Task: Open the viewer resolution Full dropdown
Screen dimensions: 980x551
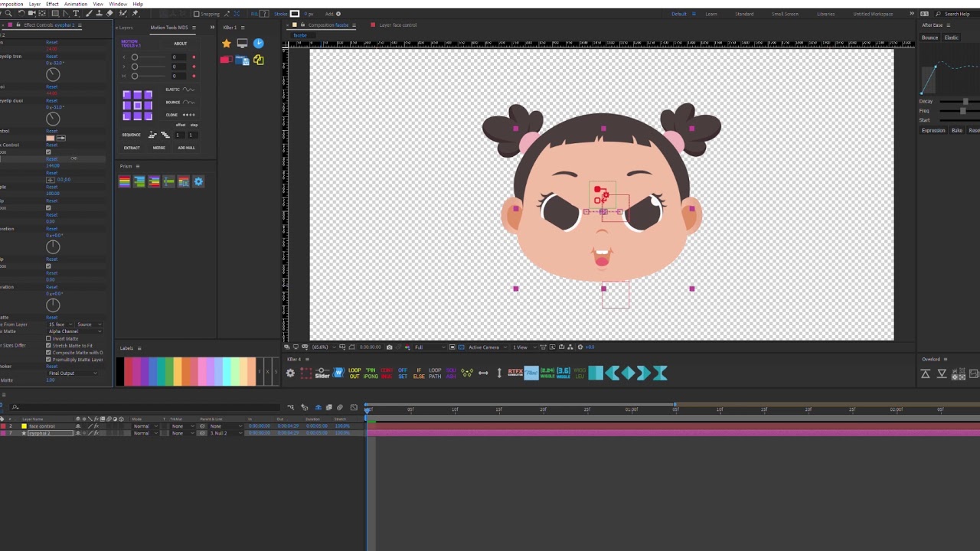Action: [428, 347]
